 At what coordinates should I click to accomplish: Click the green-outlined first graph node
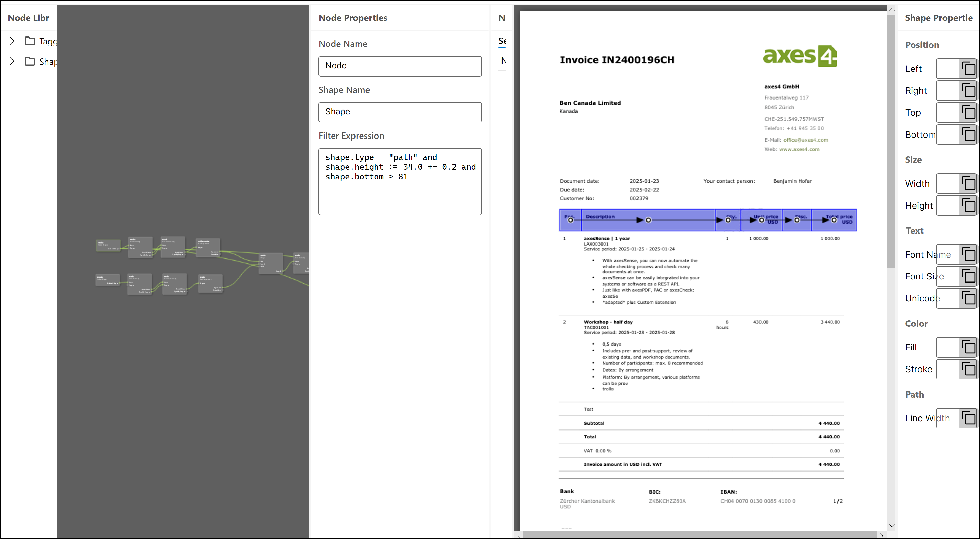click(108, 245)
